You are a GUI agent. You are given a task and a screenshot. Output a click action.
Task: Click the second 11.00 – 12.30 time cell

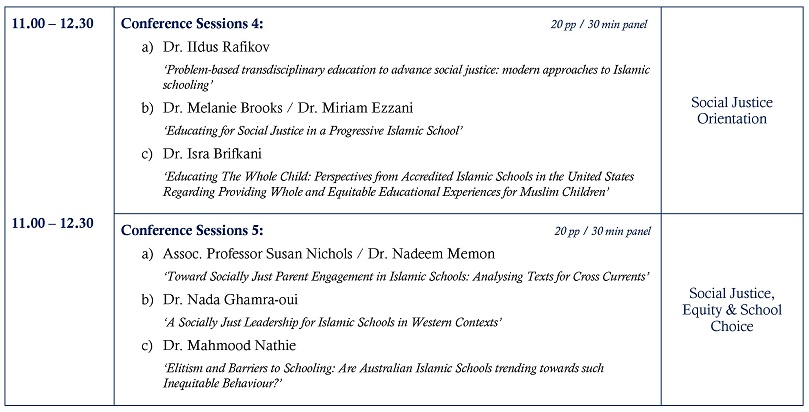pyautogui.click(x=53, y=224)
